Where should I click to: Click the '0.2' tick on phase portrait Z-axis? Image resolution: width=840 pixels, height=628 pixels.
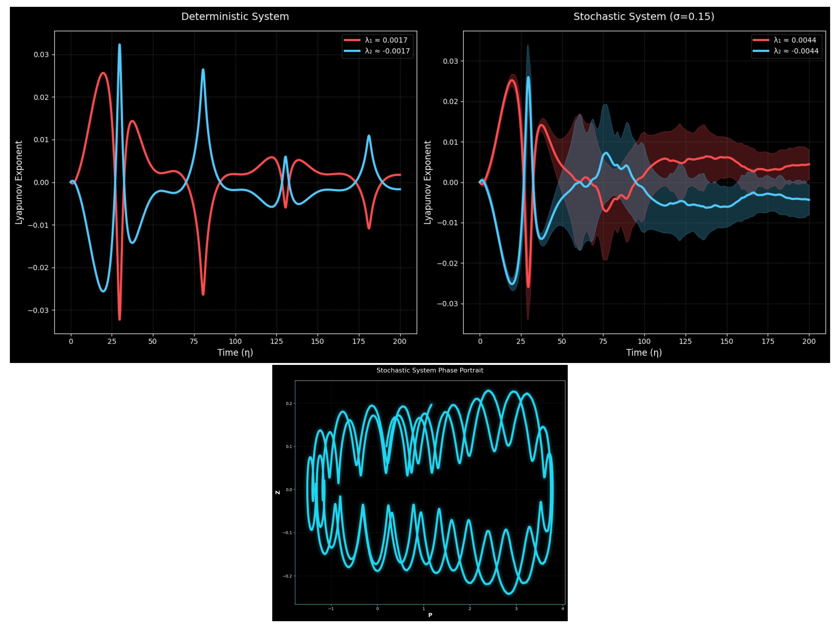[289, 404]
